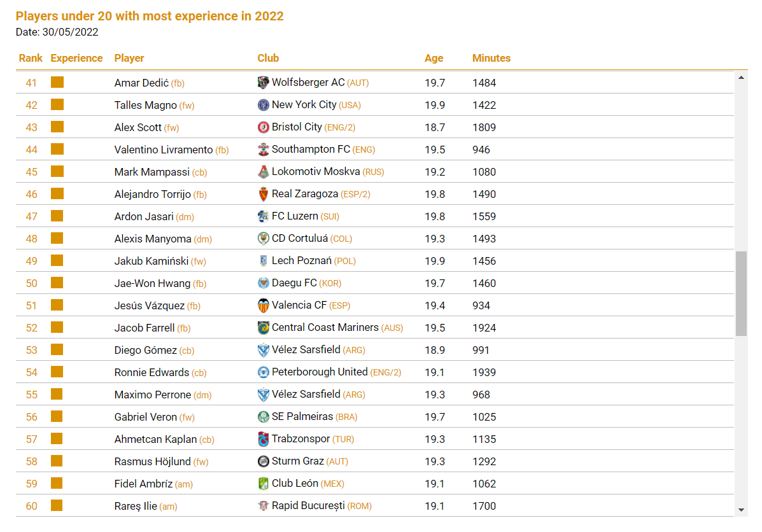Click experience swatch for Rareș Ilie
The width and height of the screenshot is (762, 532).
57,505
